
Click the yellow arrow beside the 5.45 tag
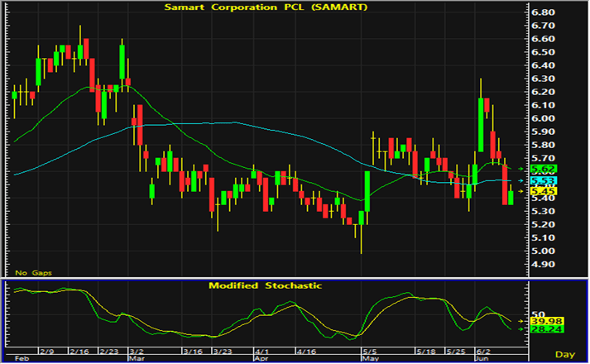click(520, 192)
